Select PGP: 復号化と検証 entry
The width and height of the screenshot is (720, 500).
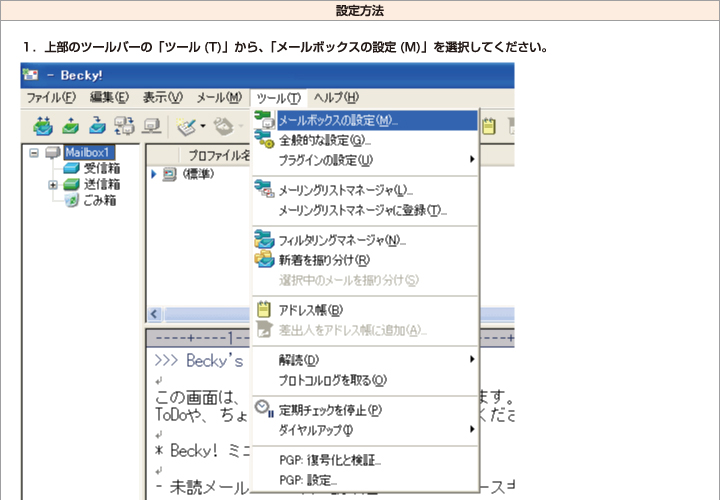point(365,460)
